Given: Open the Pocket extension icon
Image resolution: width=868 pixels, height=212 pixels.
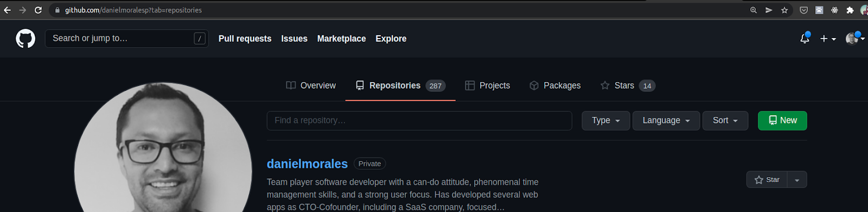Looking at the screenshot, I should (x=804, y=10).
